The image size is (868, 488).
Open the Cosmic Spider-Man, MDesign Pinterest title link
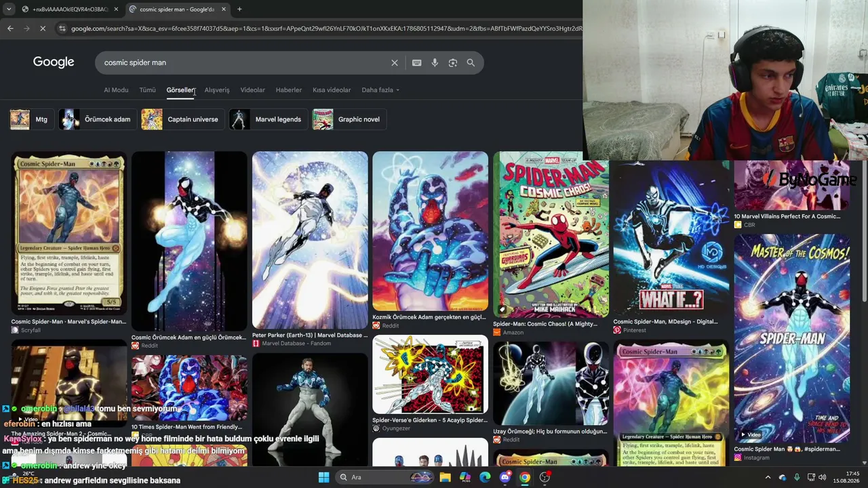[665, 322]
